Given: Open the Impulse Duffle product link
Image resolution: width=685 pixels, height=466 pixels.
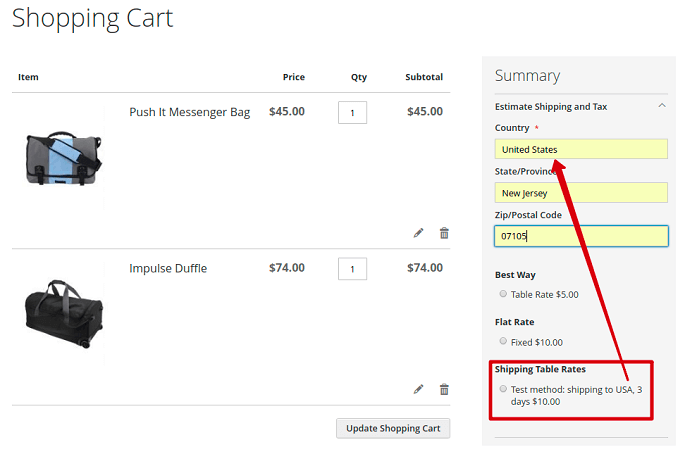Looking at the screenshot, I should [168, 268].
